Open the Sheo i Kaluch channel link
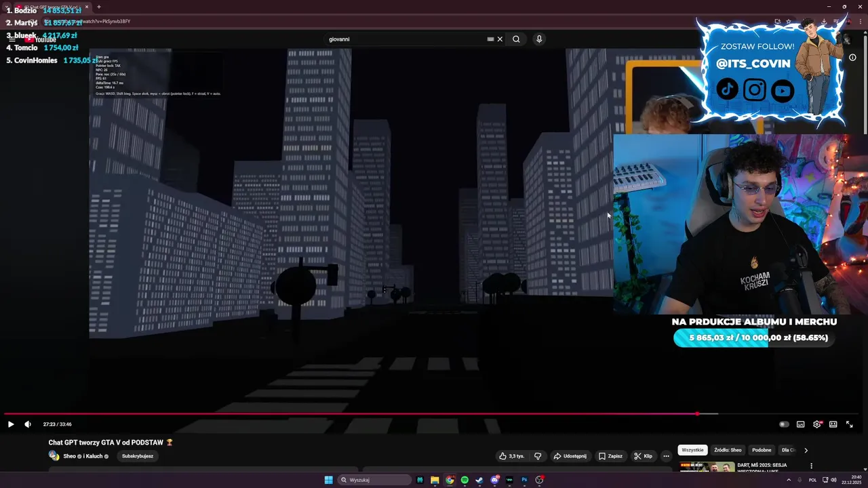868x488 pixels. [85, 456]
